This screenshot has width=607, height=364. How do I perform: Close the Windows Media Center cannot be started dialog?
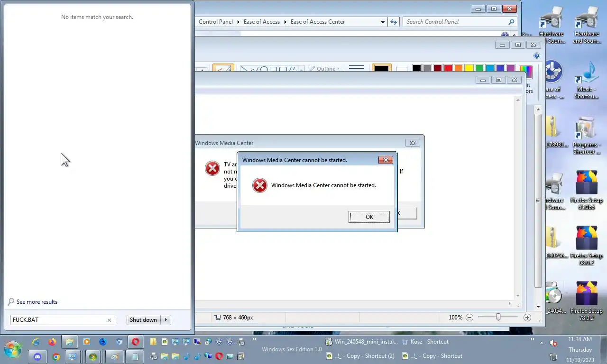point(386,160)
